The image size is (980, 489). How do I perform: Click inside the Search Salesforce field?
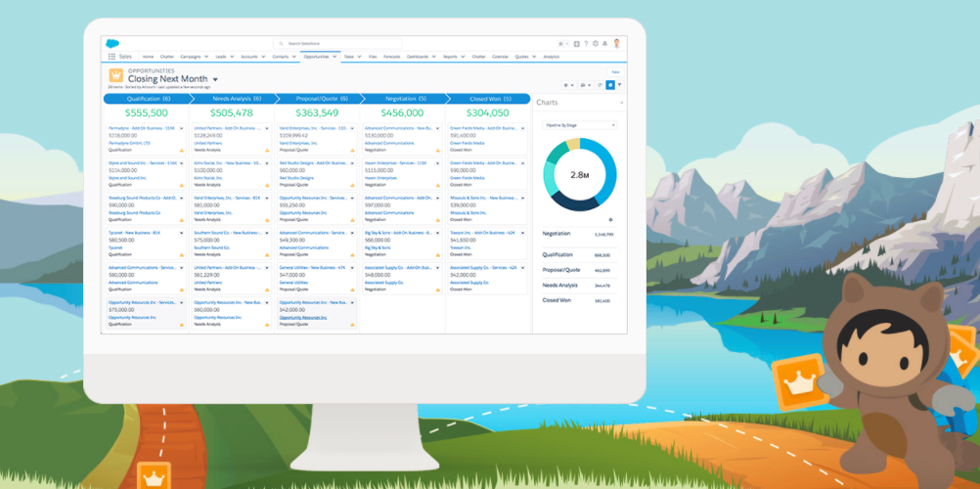click(x=337, y=44)
